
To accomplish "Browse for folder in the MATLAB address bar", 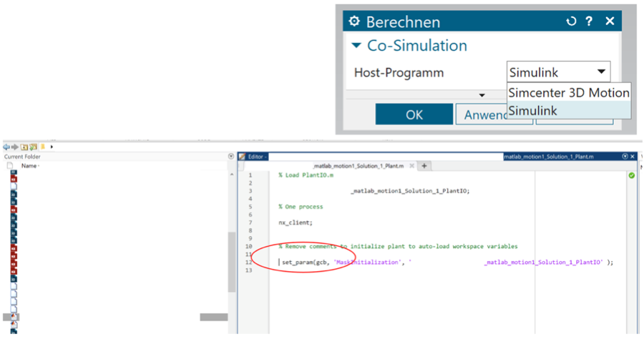I will 33,147.
